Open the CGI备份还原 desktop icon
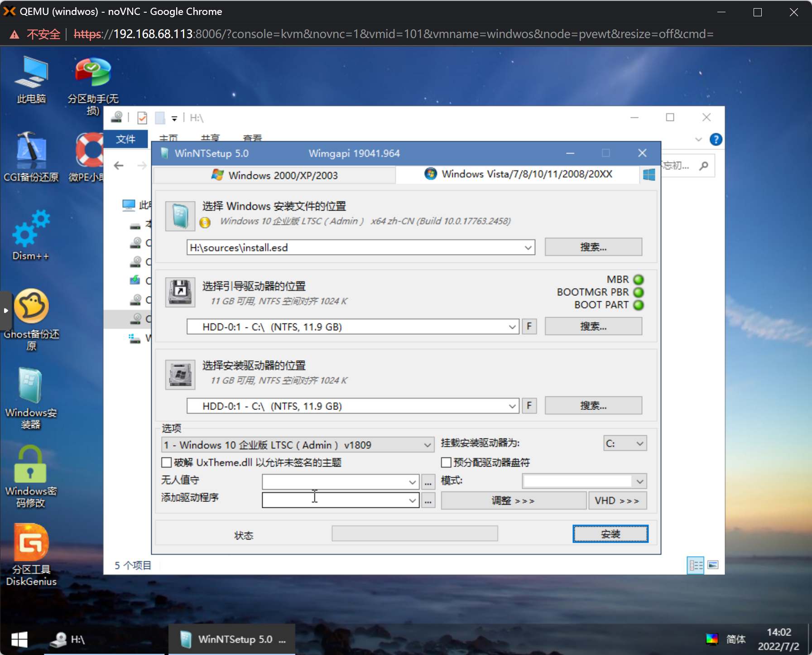The height and width of the screenshot is (655, 812). tap(31, 157)
